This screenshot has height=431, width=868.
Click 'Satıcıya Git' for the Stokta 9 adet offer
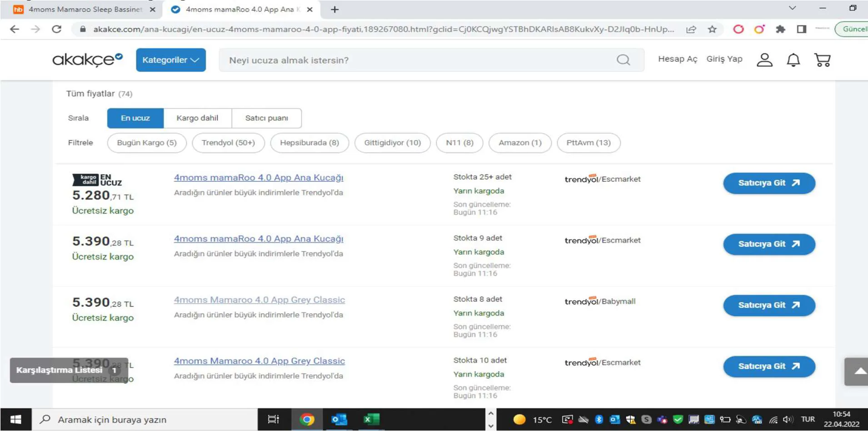click(769, 244)
